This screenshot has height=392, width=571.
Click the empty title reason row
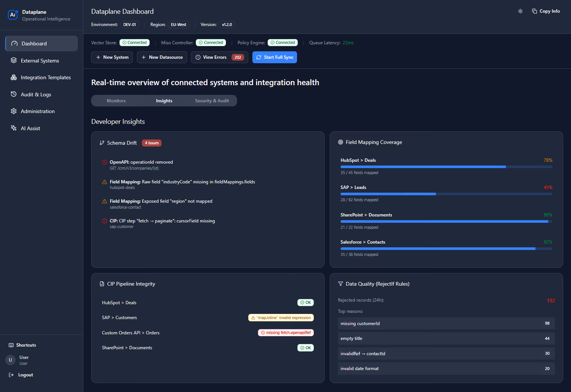[446, 338]
